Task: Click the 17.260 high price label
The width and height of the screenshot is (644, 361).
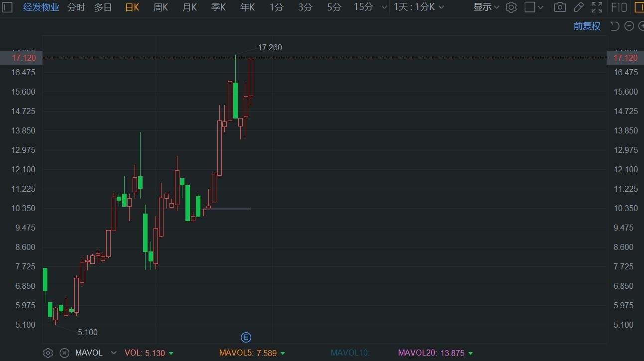Action: click(x=270, y=47)
